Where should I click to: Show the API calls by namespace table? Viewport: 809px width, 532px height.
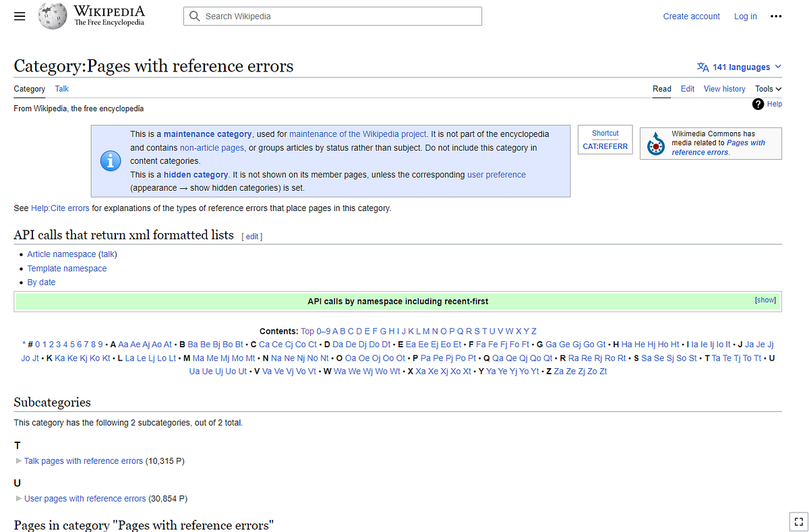click(765, 299)
